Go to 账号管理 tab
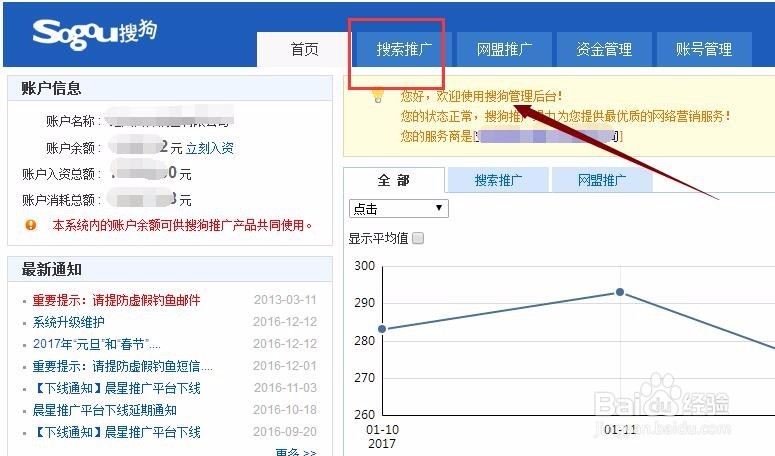The height and width of the screenshot is (456, 775). pyautogui.click(x=704, y=49)
